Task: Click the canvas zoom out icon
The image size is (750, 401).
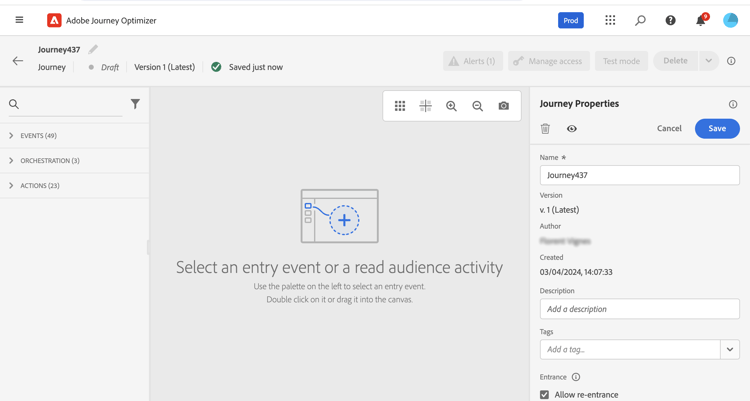Action: click(477, 106)
